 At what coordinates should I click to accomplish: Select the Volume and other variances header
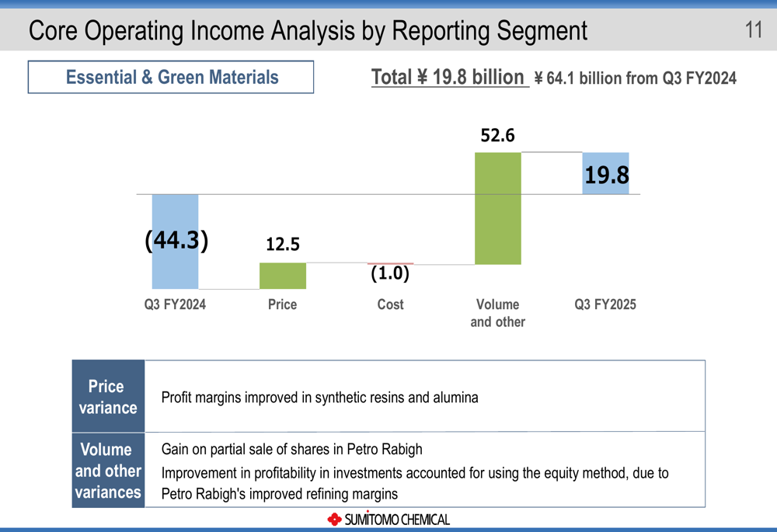click(x=108, y=471)
